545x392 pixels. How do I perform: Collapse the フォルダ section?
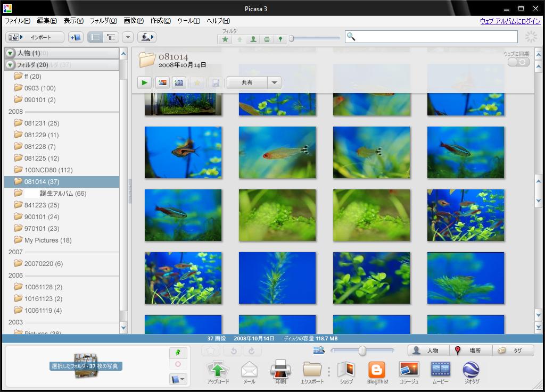[x=10, y=65]
